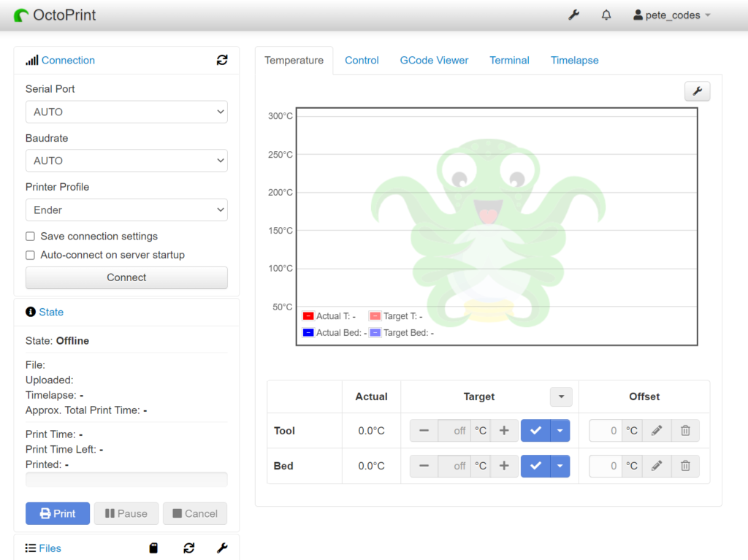The image size is (748, 560).
Task: Click the Cancel button
Action: pyautogui.click(x=194, y=513)
